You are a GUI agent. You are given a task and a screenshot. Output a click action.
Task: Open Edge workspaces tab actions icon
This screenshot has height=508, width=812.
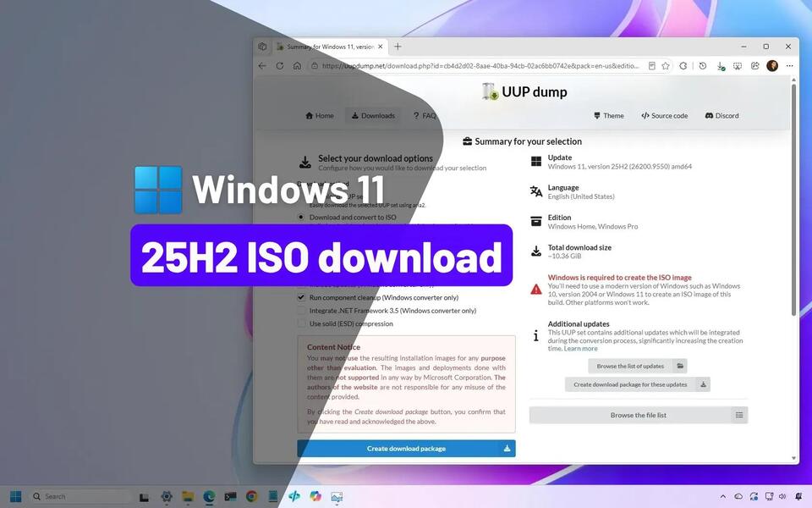(262, 47)
